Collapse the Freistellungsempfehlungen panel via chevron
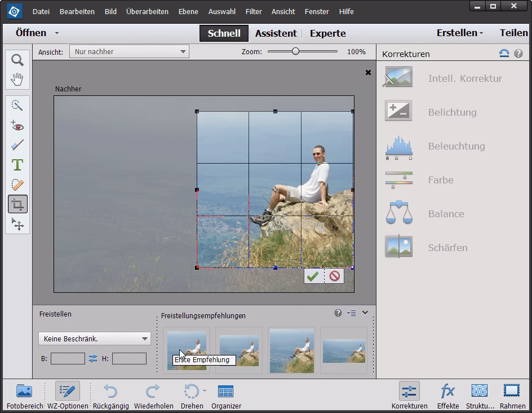The width and height of the screenshot is (532, 413). click(364, 313)
